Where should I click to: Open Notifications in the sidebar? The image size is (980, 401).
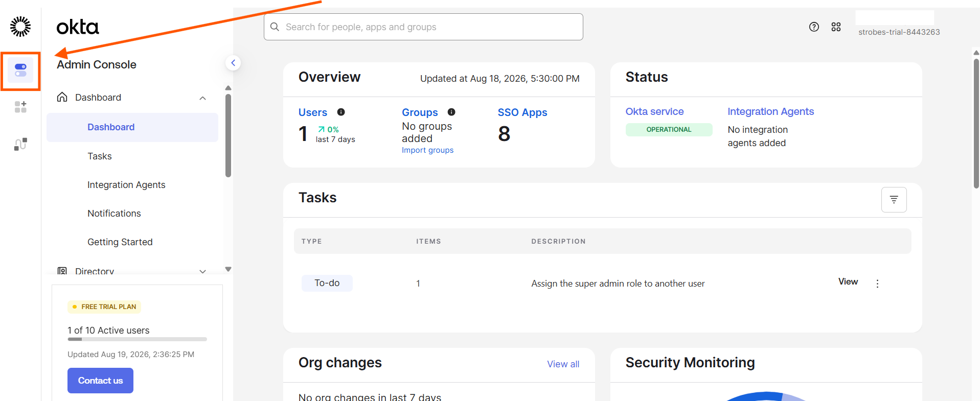(114, 214)
